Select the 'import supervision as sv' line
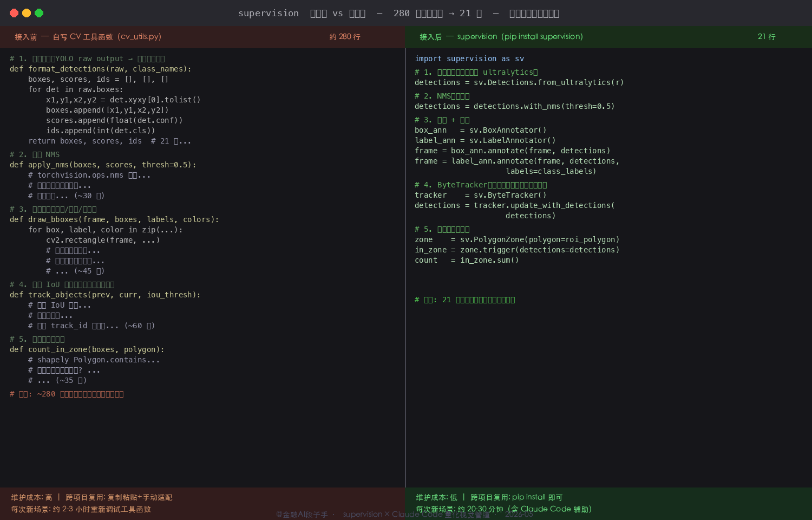The height and width of the screenshot is (520, 812). 469,58
